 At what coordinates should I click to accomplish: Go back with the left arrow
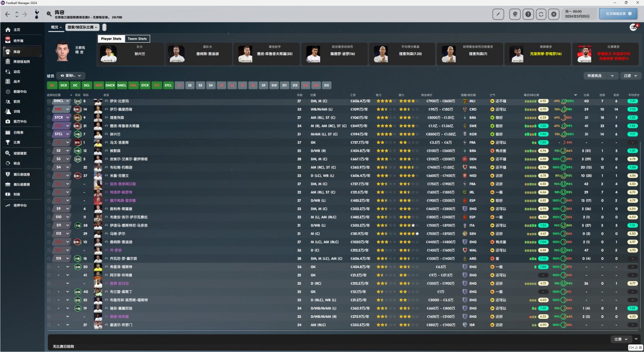coord(9,14)
